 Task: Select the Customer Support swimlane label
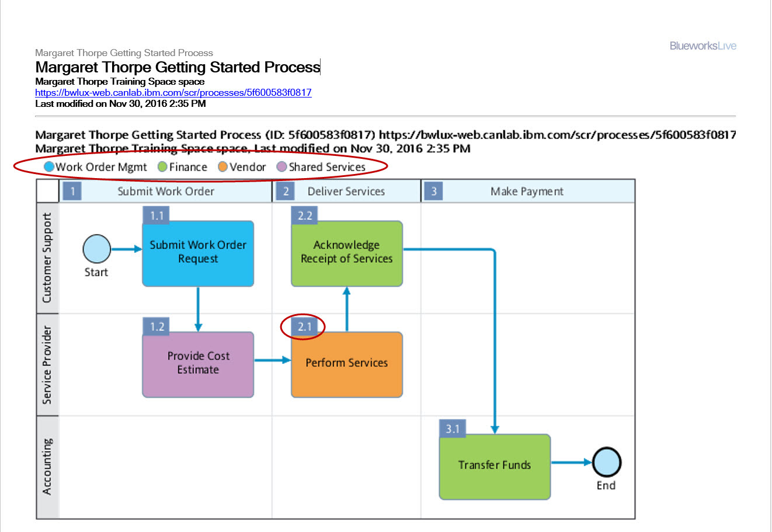click(47, 258)
